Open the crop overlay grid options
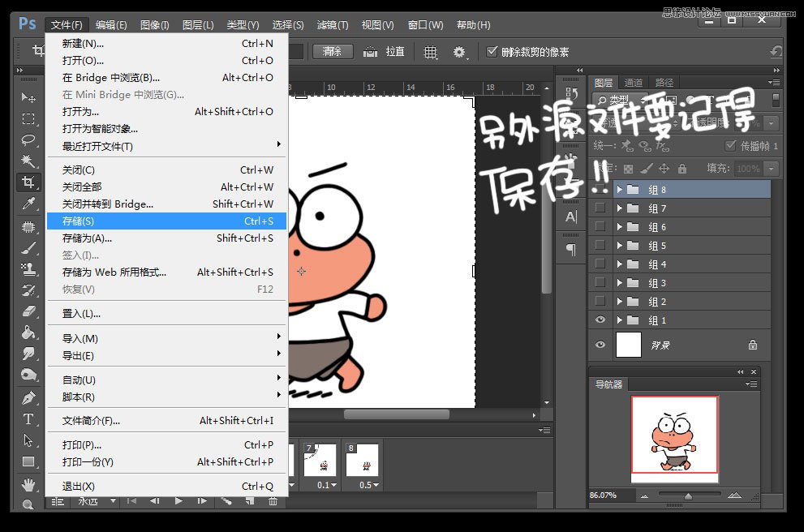 pos(430,52)
